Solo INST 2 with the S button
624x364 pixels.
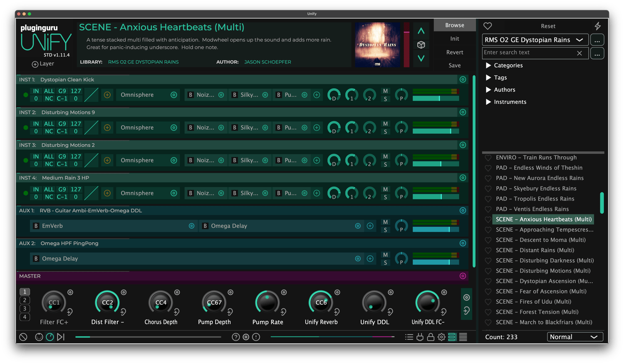click(385, 132)
